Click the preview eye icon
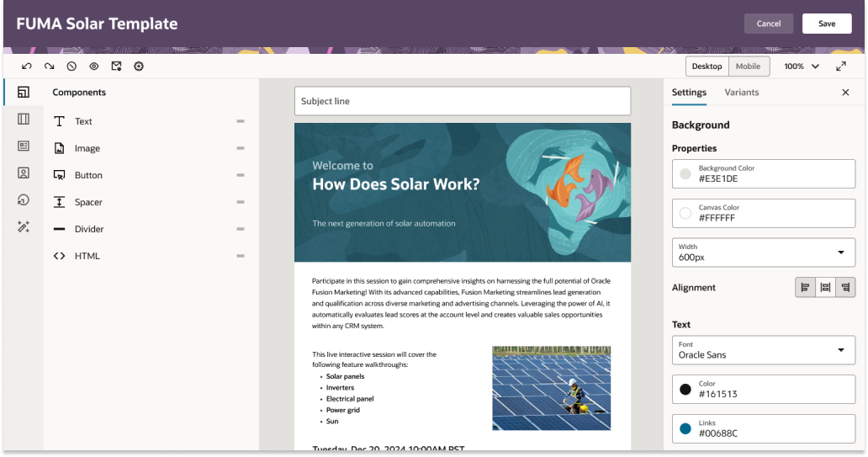This screenshot has height=457, width=868. (x=94, y=66)
